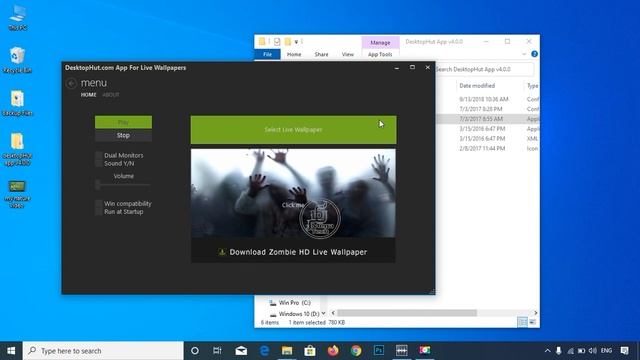Viewport: 640px width, 360px height.
Task: Select the Recycle Bin desktop icon
Action: [x=18, y=60]
